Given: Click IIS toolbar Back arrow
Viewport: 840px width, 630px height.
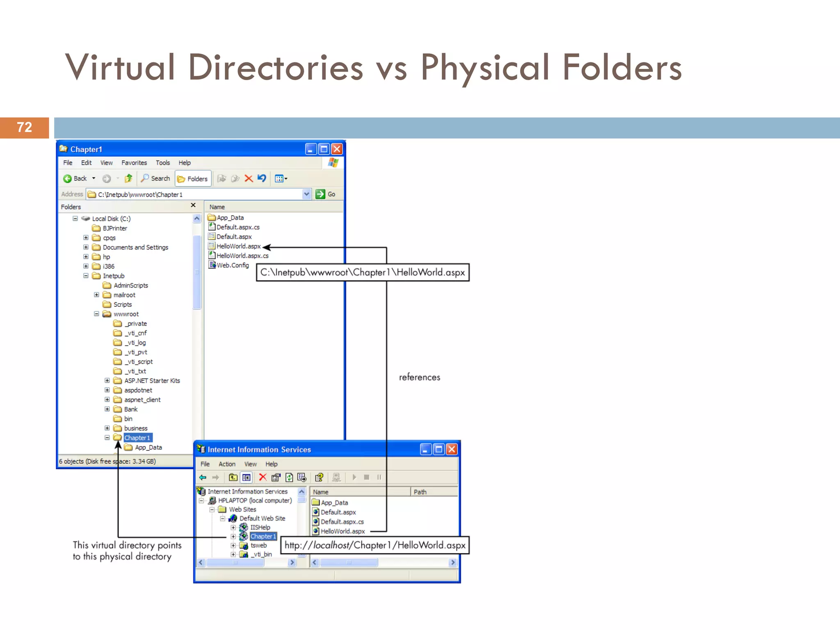Looking at the screenshot, I should [x=203, y=477].
